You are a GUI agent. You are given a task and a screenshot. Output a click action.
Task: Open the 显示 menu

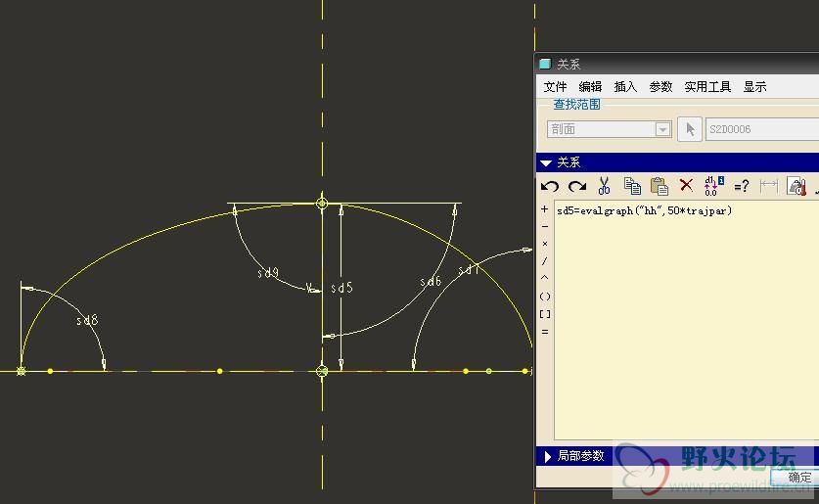click(754, 87)
